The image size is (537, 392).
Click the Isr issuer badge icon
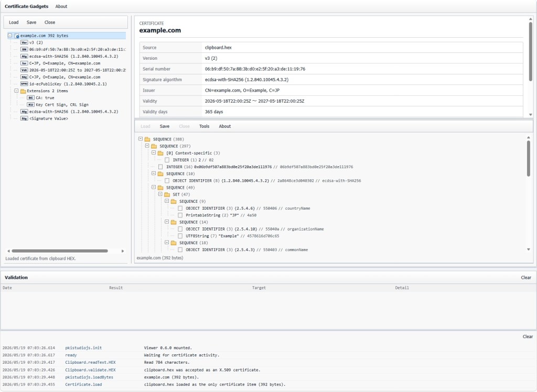24,63
